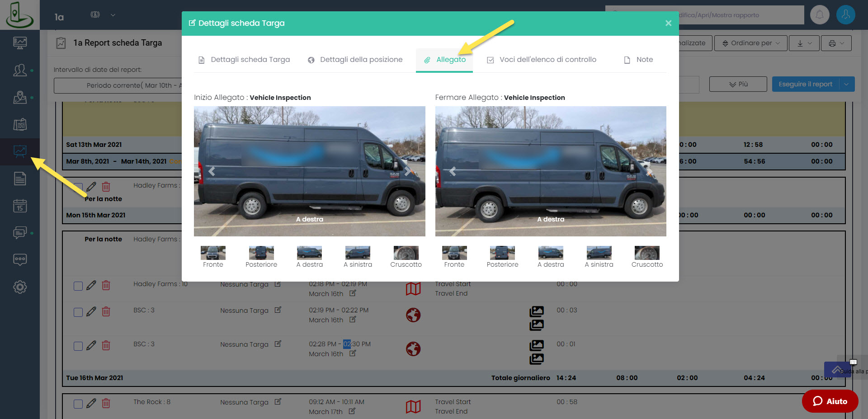Image resolution: width=868 pixels, height=419 pixels.
Task: Switch to Dettagli della posizione tab
Action: 355,60
